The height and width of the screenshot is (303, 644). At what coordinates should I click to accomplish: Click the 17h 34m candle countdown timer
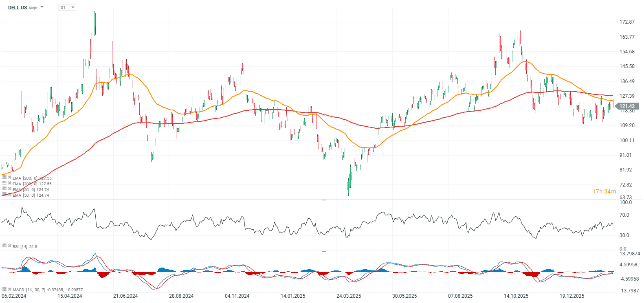point(604,191)
